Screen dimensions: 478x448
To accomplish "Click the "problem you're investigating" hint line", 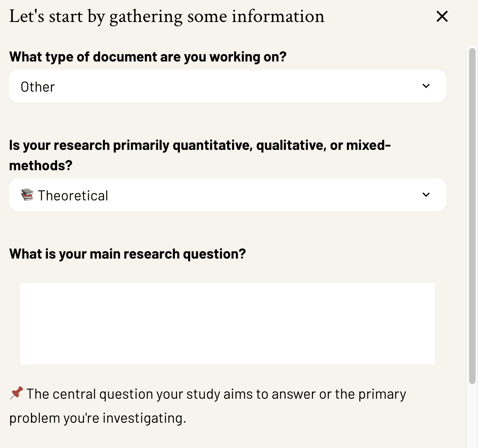I will pos(98,418).
